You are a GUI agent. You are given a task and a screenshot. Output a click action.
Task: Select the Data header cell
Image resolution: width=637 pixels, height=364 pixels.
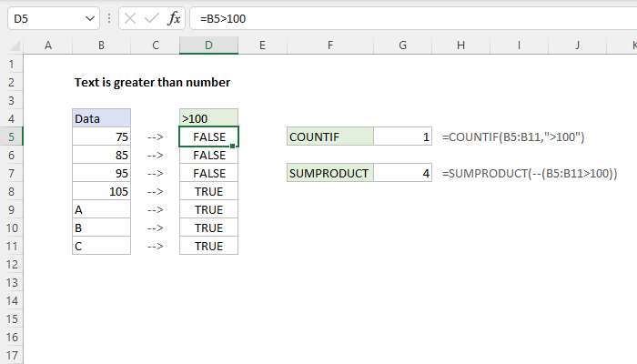(101, 118)
